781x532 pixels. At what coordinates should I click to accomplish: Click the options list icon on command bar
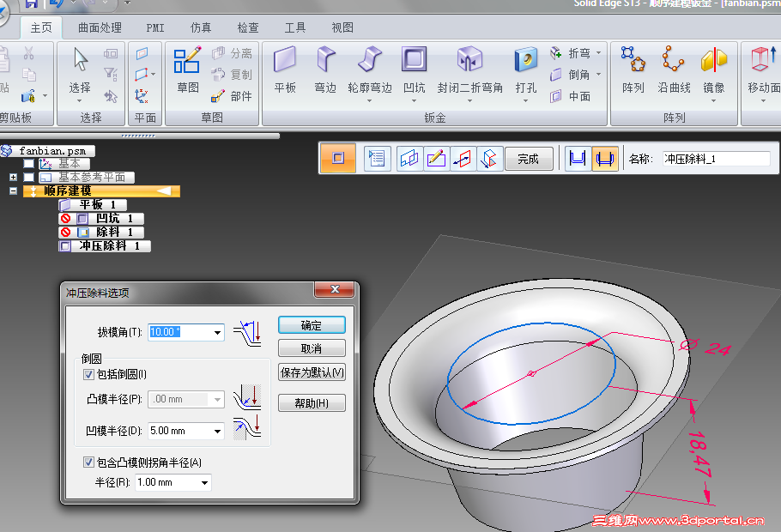click(377, 159)
